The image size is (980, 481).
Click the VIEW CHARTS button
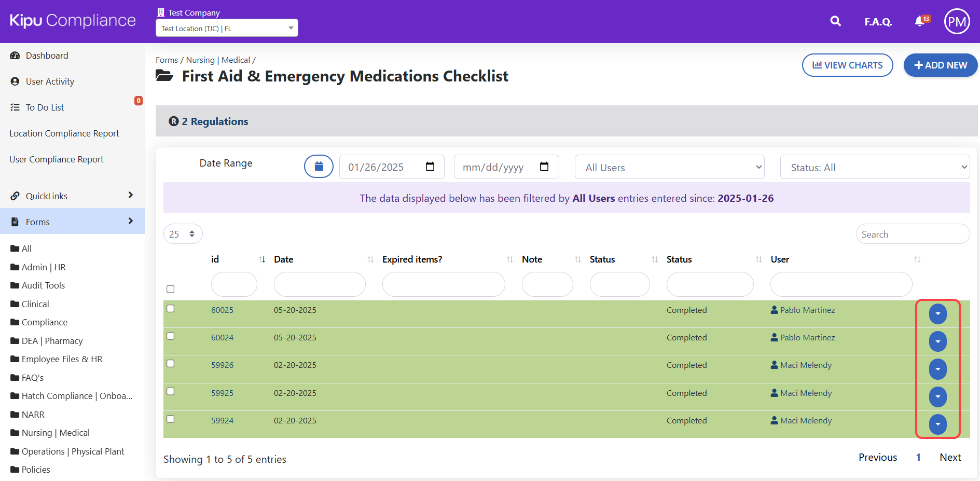(847, 65)
